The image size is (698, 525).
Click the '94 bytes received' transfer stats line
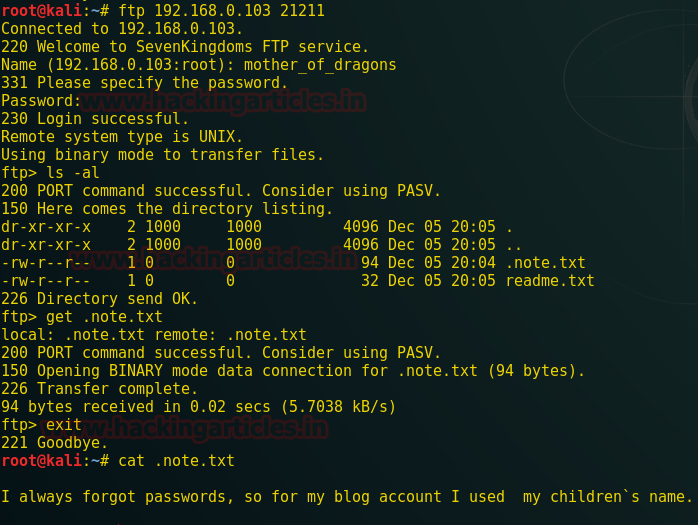pyautogui.click(x=198, y=406)
